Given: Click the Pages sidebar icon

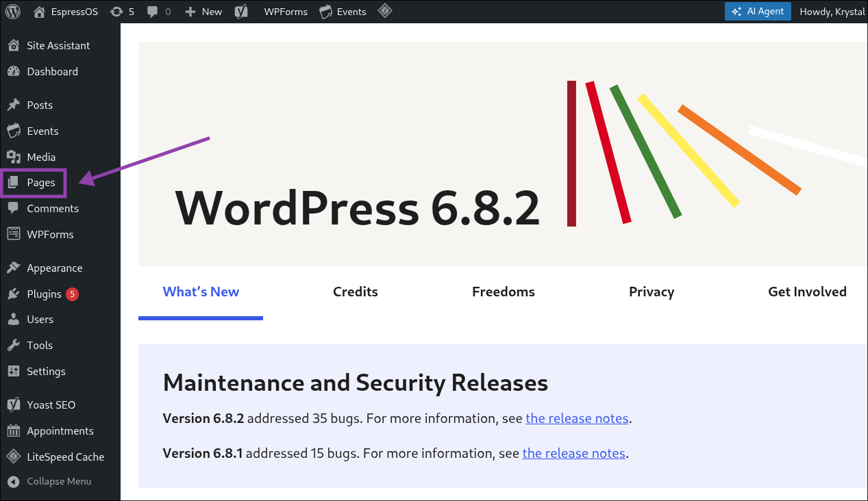Looking at the screenshot, I should 13,183.
